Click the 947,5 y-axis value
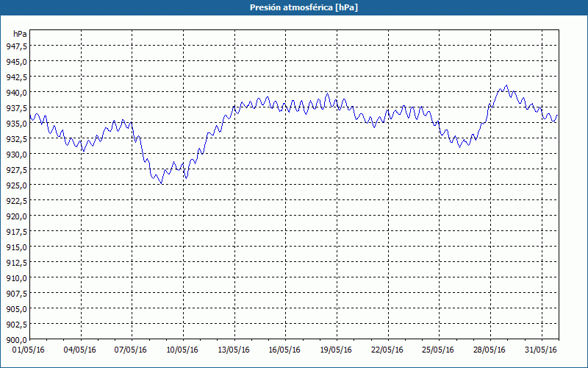Image resolution: width=588 pixels, height=368 pixels. click(x=16, y=46)
